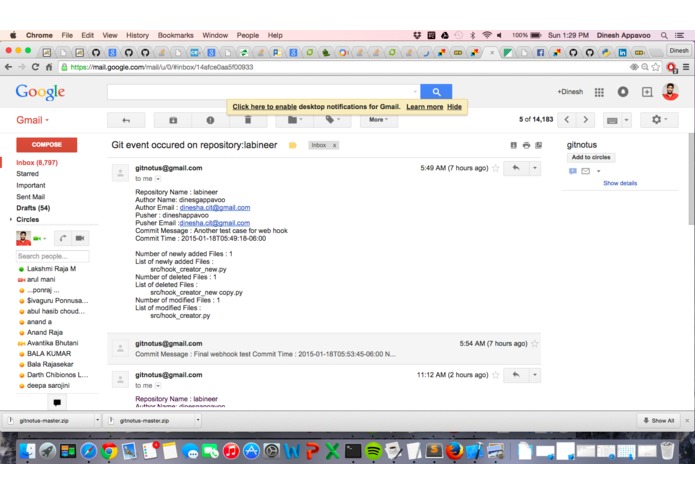Click Show details for gitnotus
695x494 pixels.
point(620,183)
